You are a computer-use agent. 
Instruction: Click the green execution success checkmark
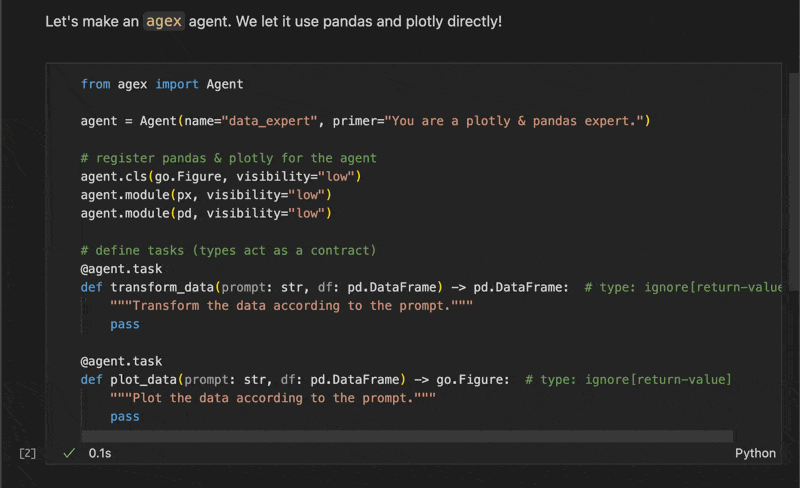point(69,453)
